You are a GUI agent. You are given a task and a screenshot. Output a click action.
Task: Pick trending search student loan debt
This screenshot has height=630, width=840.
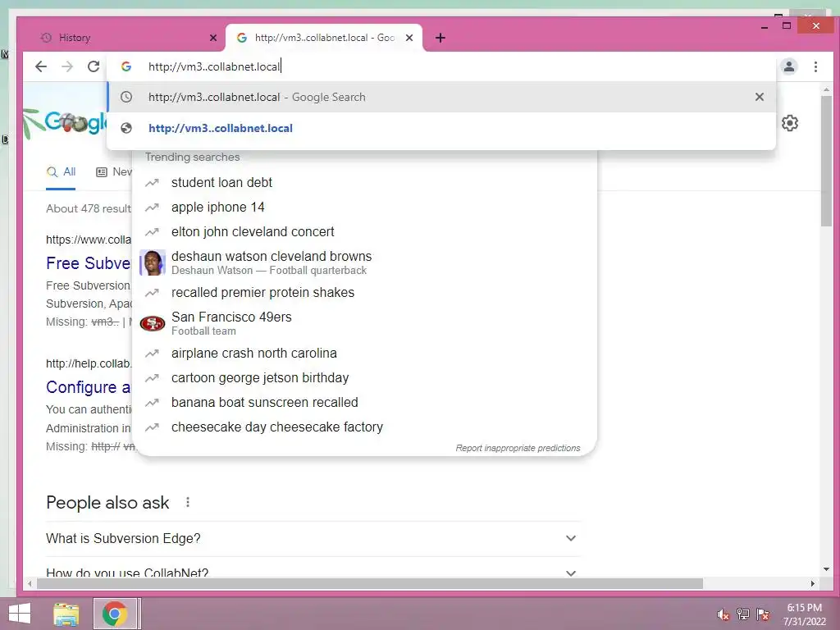364,183
